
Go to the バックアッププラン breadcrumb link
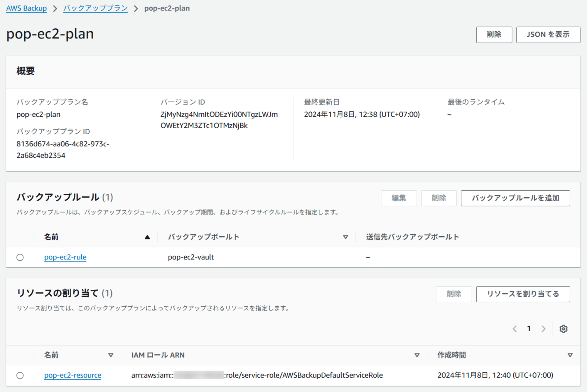pyautogui.click(x=95, y=8)
